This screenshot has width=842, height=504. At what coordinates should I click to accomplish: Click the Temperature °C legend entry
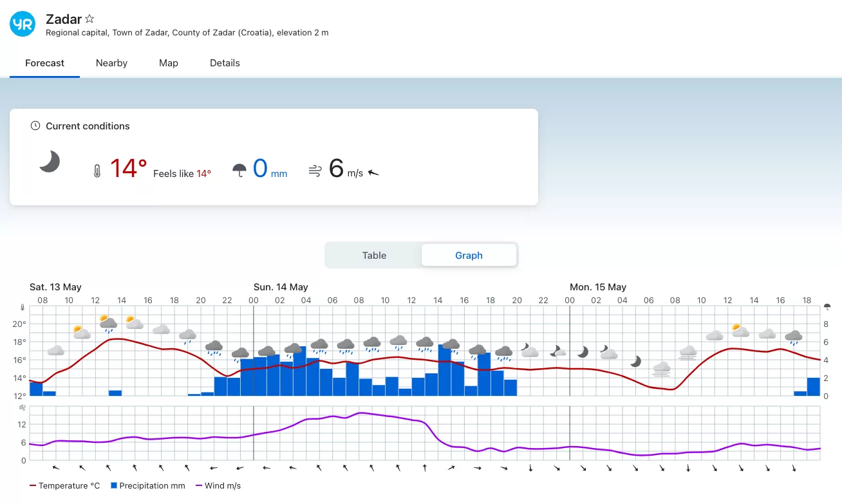[65, 486]
